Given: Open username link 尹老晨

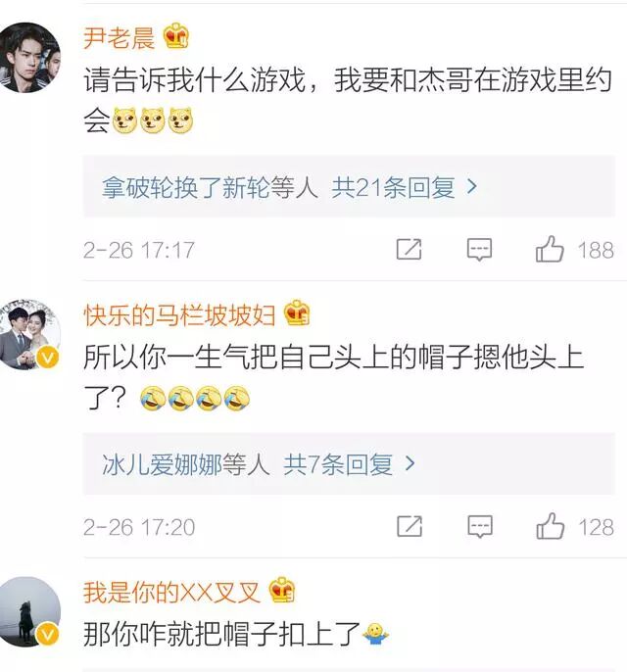Looking at the screenshot, I should pyautogui.click(x=120, y=37).
